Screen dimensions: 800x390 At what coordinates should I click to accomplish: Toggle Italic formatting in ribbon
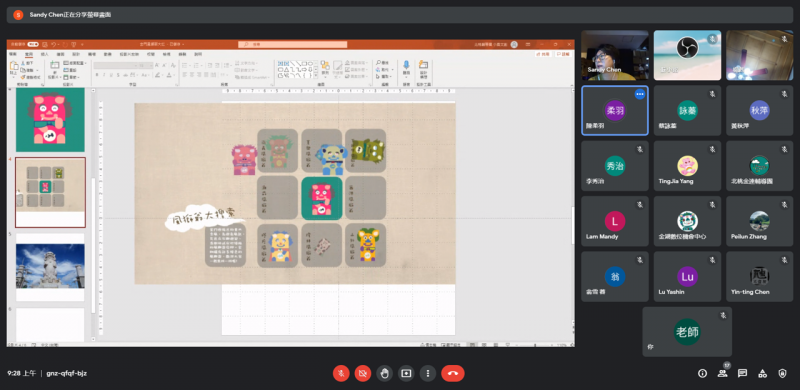[104, 75]
